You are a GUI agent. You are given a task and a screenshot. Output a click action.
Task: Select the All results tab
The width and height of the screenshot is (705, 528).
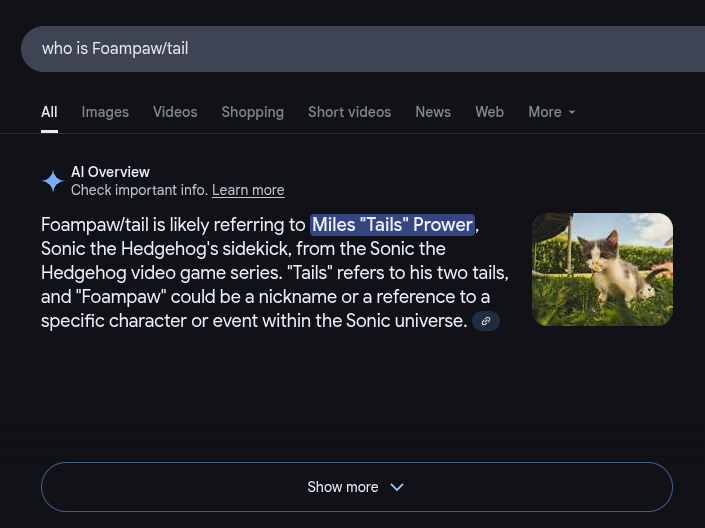(x=49, y=112)
